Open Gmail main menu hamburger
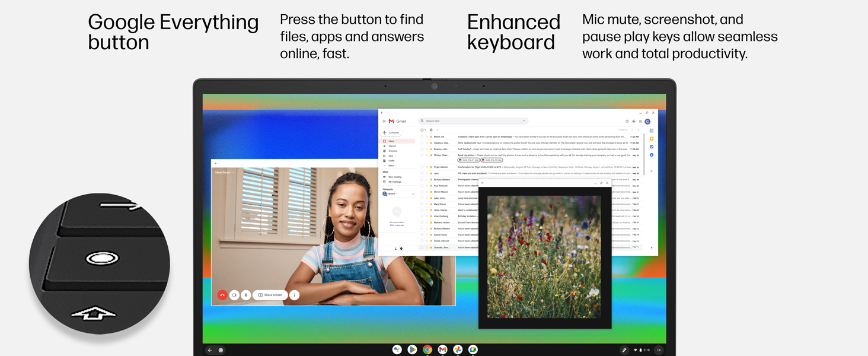Viewport: 868px width, 356px height. coord(384,121)
